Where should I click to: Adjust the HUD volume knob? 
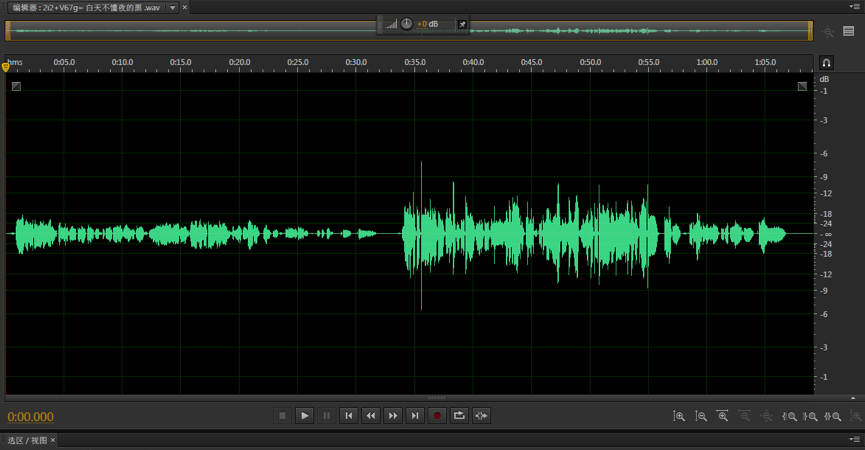pyautogui.click(x=407, y=24)
